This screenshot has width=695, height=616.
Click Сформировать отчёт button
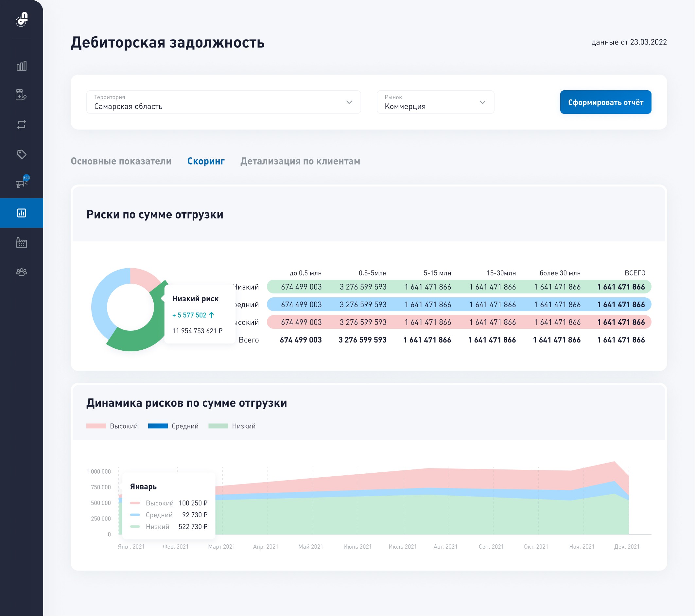[x=606, y=102]
